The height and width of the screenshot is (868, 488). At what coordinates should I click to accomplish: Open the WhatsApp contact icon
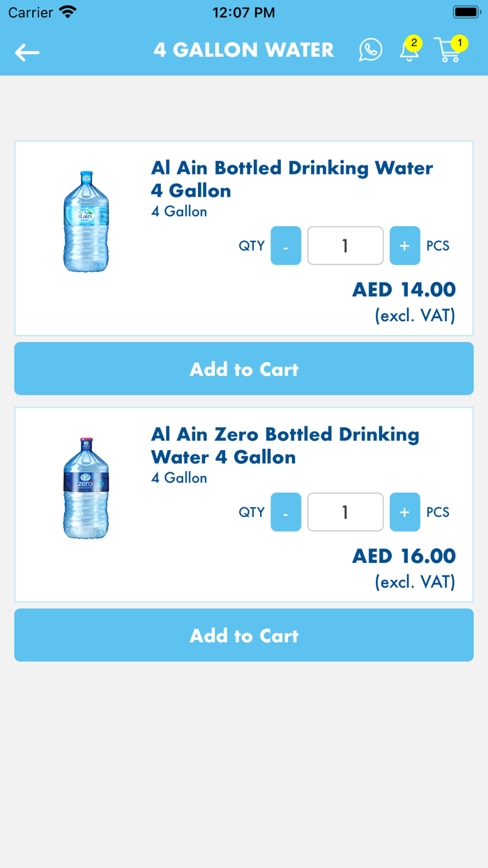pos(370,50)
